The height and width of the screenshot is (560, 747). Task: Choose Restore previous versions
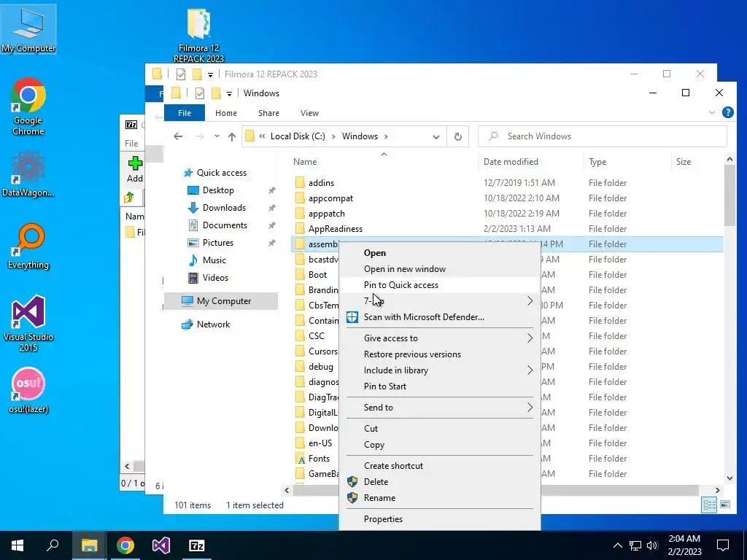[x=413, y=354]
